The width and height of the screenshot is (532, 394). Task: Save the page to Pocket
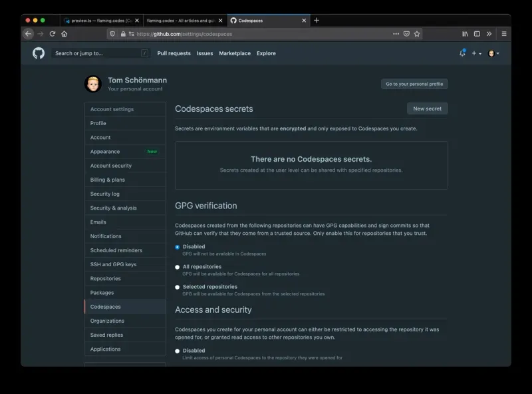tap(406, 34)
